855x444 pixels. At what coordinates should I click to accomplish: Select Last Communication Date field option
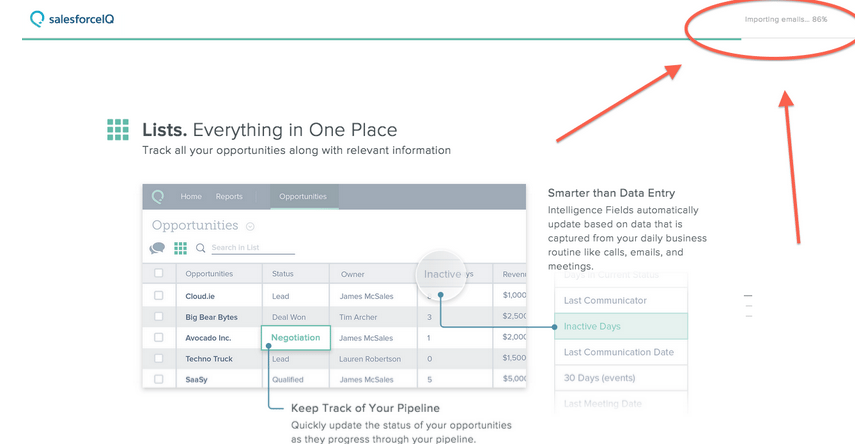621,352
